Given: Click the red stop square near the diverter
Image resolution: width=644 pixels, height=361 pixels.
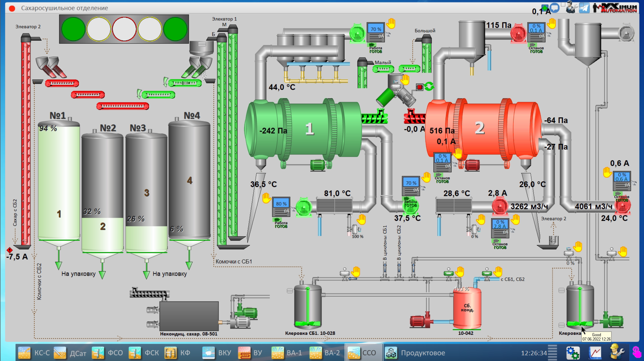Looking at the screenshot, I should point(419,87).
